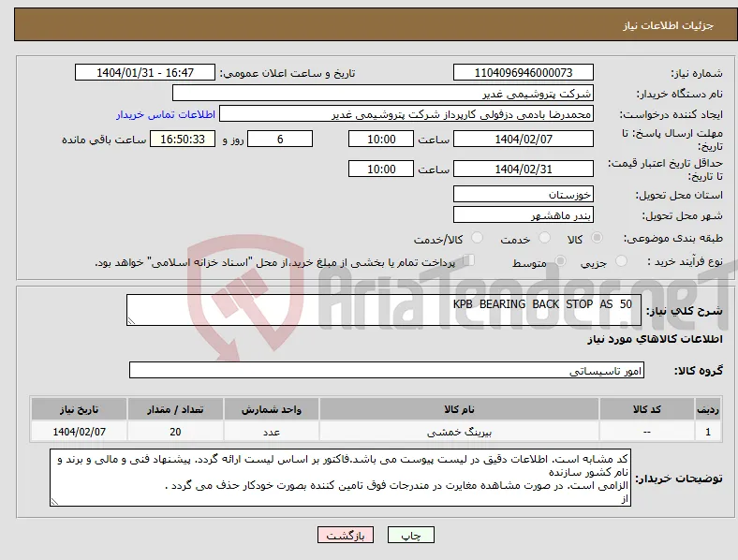Viewport: 738px width, 560px height.
Task: Click the price validity time 10:00 field
Action: click(x=381, y=169)
